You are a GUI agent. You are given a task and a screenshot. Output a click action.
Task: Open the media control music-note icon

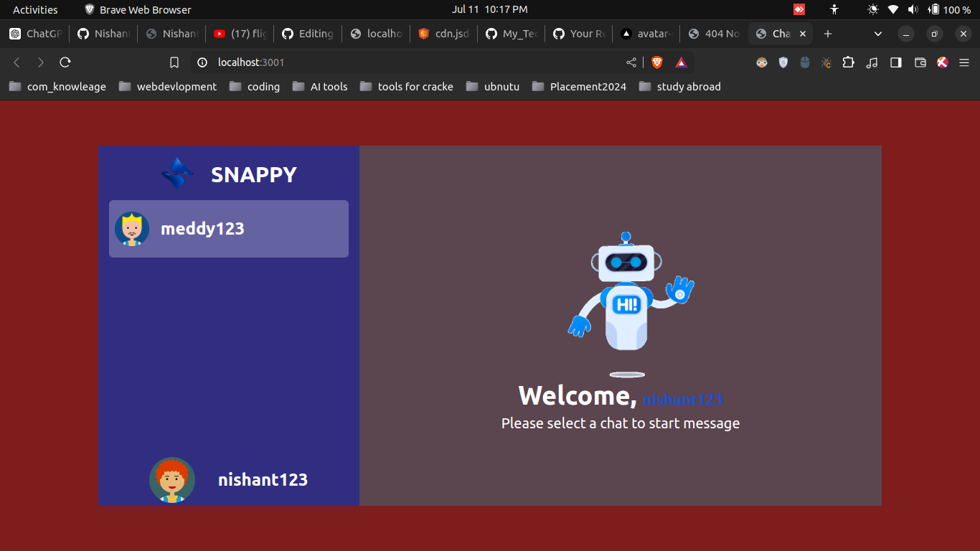pyautogui.click(x=872, y=62)
